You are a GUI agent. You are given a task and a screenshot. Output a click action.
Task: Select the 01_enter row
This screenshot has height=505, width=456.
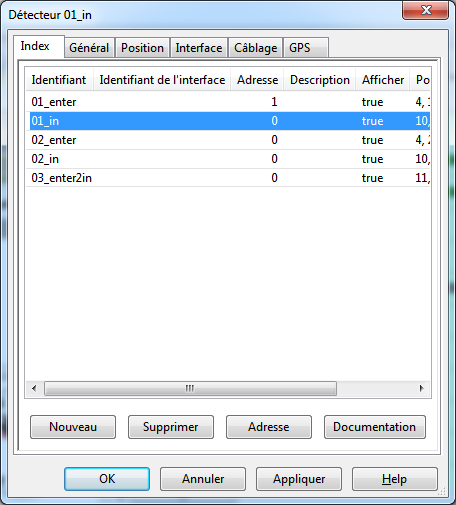pyautogui.click(x=228, y=102)
